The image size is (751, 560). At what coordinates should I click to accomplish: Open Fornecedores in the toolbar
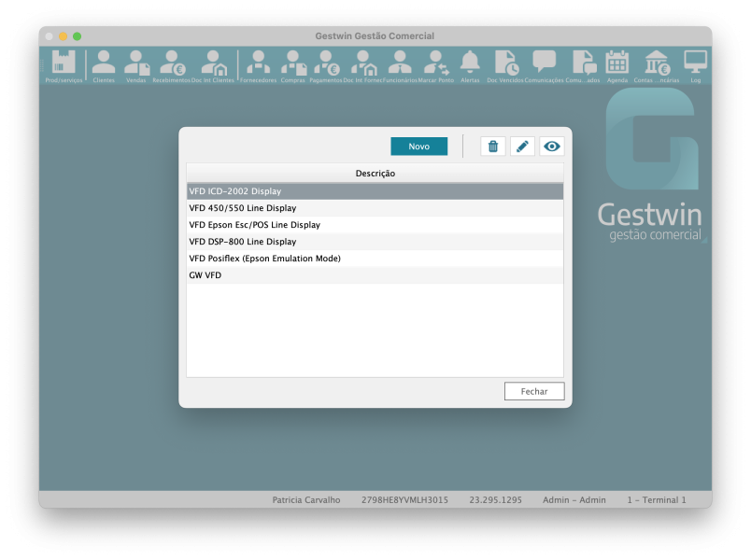[258, 65]
